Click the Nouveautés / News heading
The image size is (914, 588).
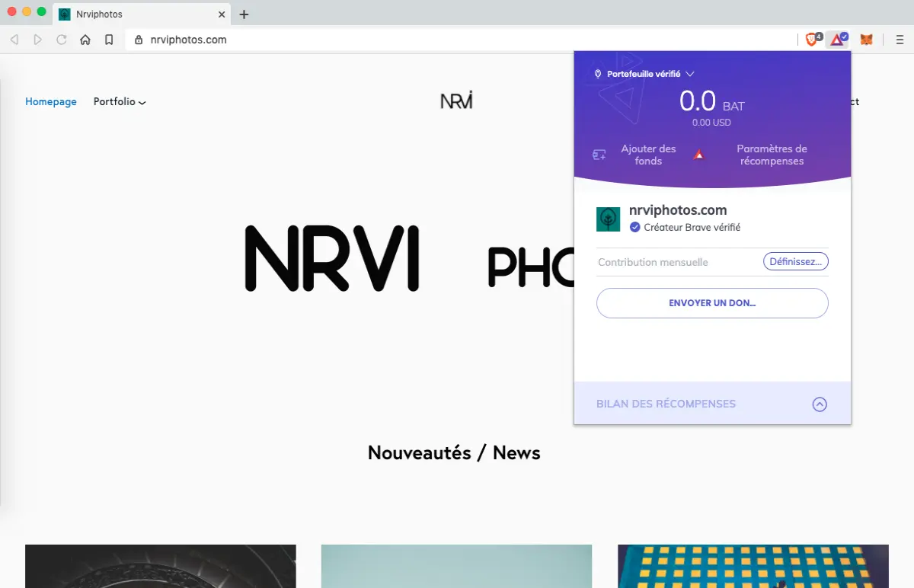(454, 452)
